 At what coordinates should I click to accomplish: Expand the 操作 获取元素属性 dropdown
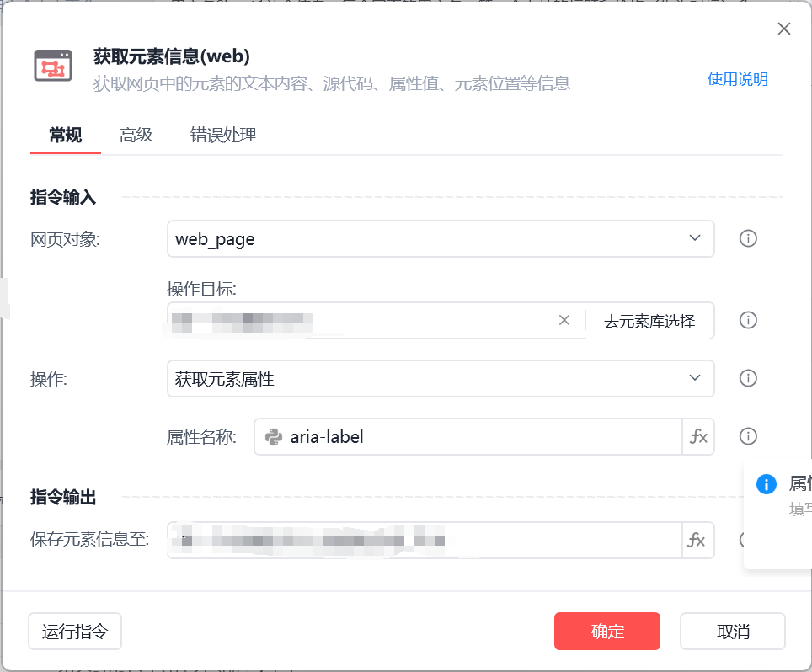point(441,378)
